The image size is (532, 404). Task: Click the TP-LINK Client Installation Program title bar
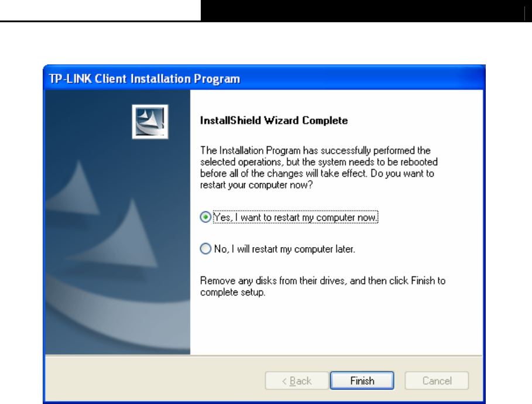[x=264, y=78]
